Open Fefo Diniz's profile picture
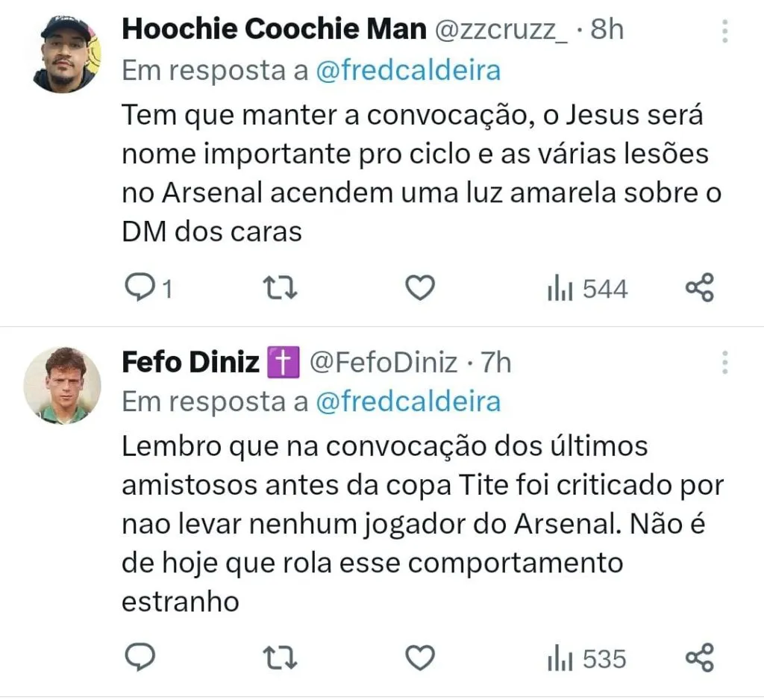The image size is (764, 700). pos(62,385)
